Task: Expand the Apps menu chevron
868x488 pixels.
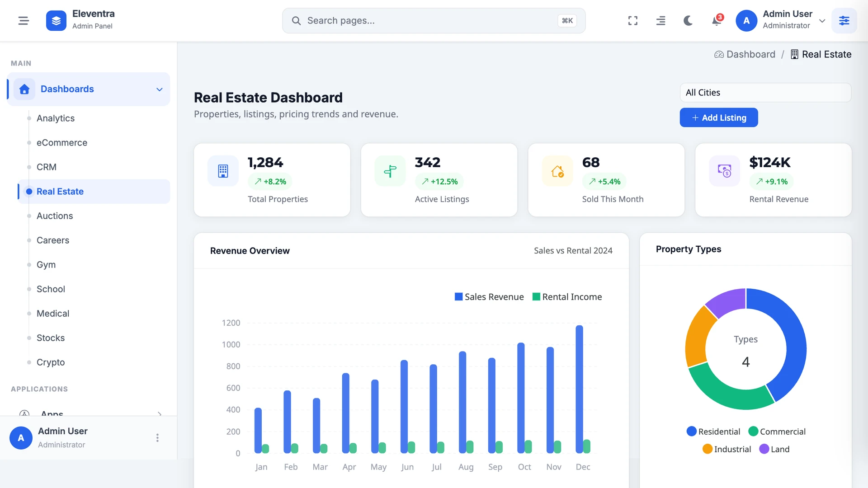Action: (160, 413)
